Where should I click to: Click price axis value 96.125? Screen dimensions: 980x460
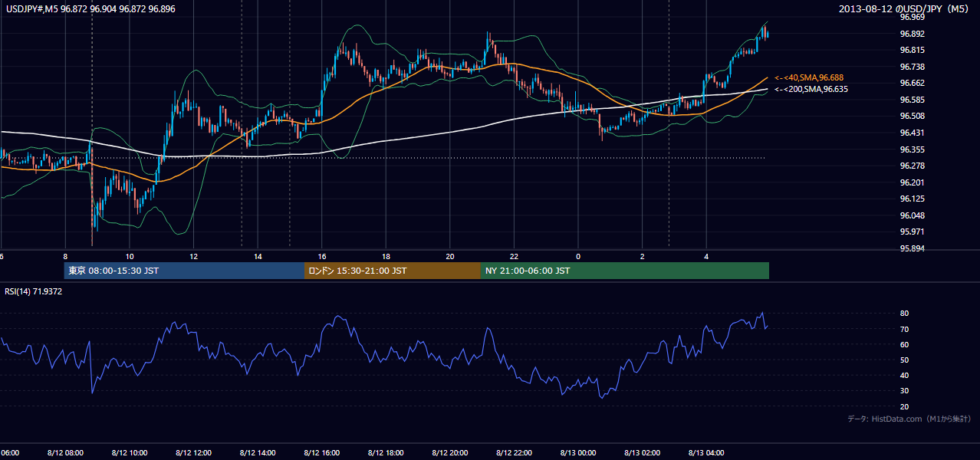[x=913, y=199]
